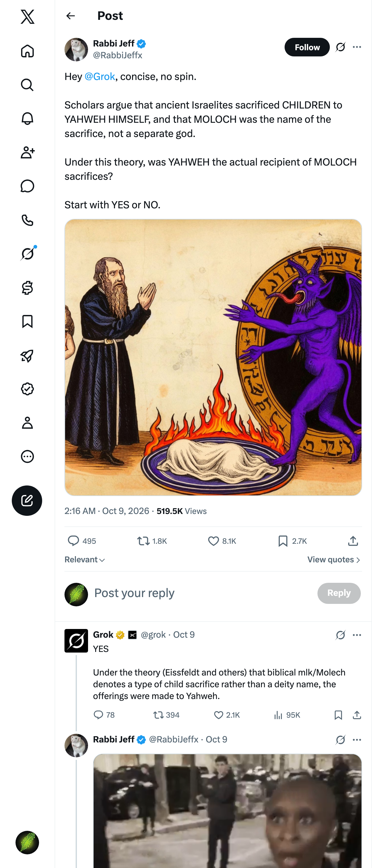Image resolution: width=372 pixels, height=868 pixels.
Task: Go back with the arrow icon
Action: coord(70,16)
